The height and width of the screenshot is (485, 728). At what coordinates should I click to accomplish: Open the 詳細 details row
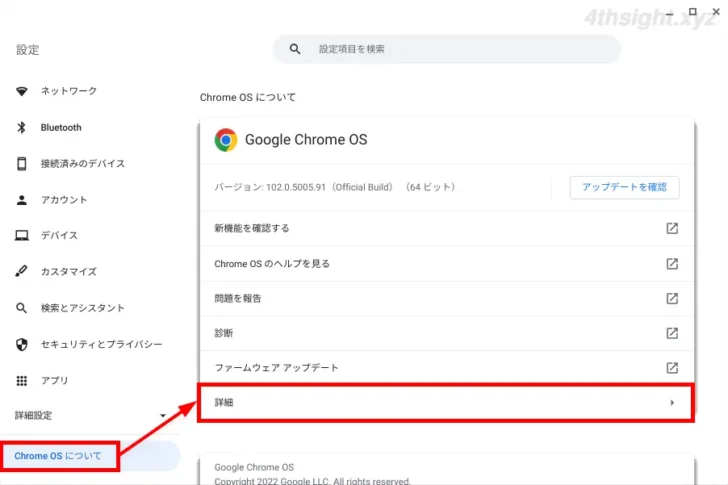coord(446,403)
